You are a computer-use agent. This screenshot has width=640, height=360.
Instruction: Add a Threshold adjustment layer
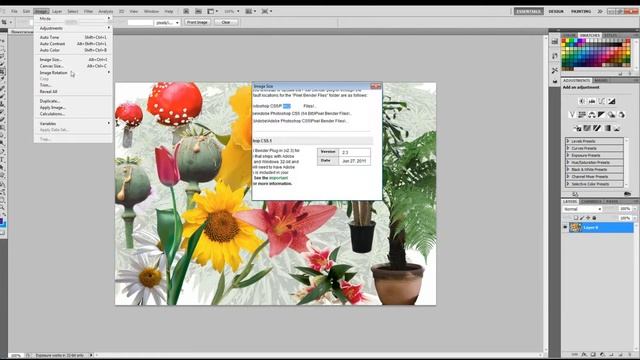pos(597,128)
